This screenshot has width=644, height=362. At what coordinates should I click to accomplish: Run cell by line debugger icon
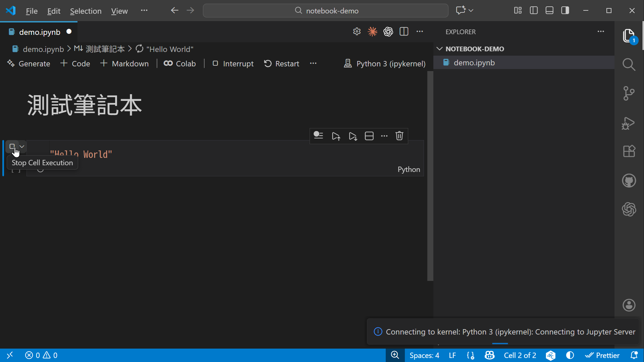coord(318,136)
